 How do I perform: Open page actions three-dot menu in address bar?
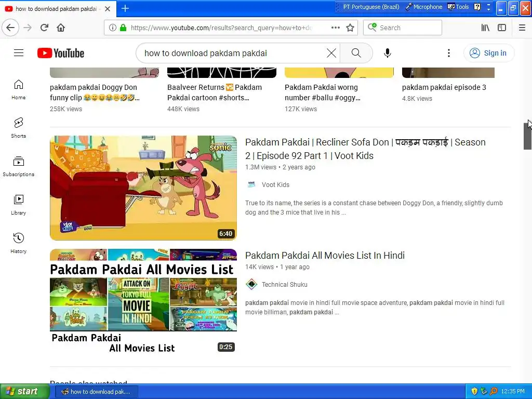pyautogui.click(x=335, y=28)
